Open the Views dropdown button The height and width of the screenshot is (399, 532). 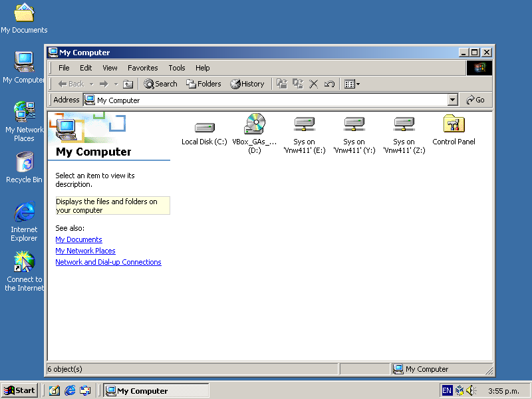352,84
